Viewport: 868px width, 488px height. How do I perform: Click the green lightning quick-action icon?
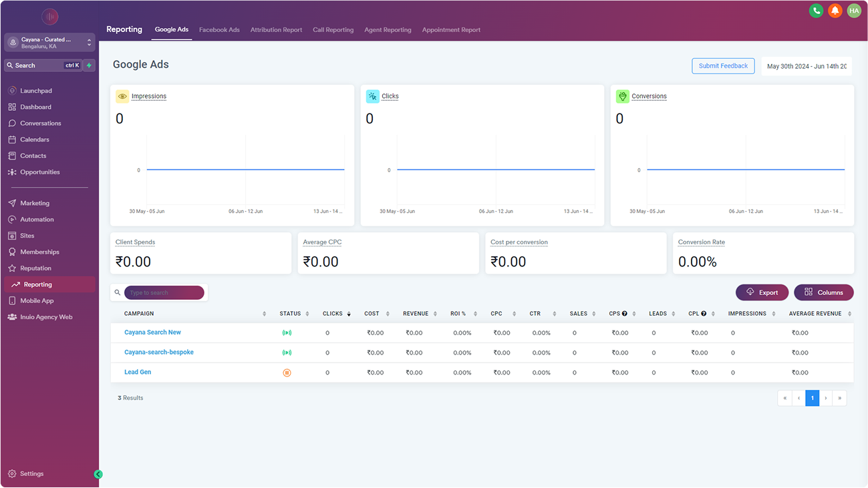[x=89, y=65]
